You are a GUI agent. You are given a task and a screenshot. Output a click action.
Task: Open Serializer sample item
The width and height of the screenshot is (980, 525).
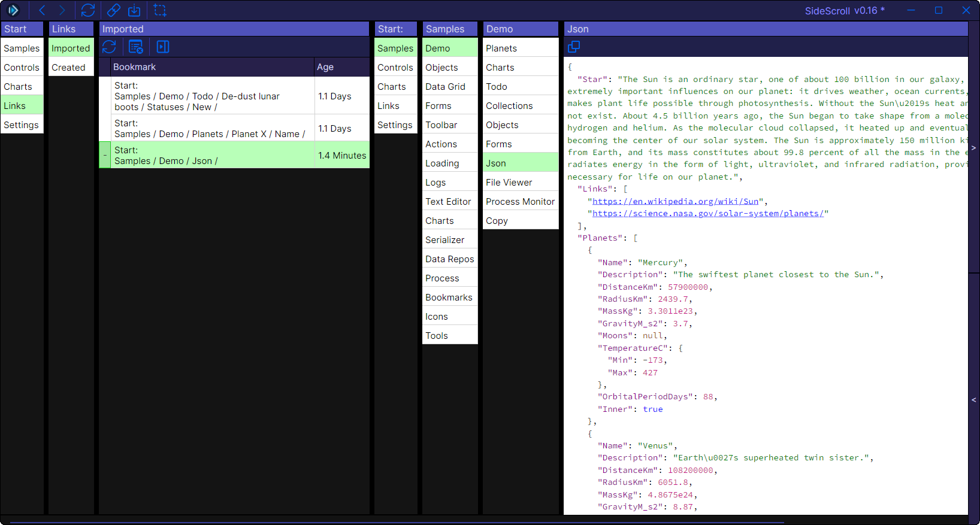pos(450,240)
